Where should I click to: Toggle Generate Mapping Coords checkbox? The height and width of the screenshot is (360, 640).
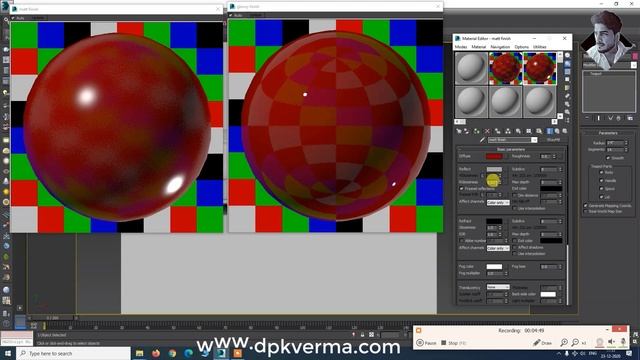point(586,206)
